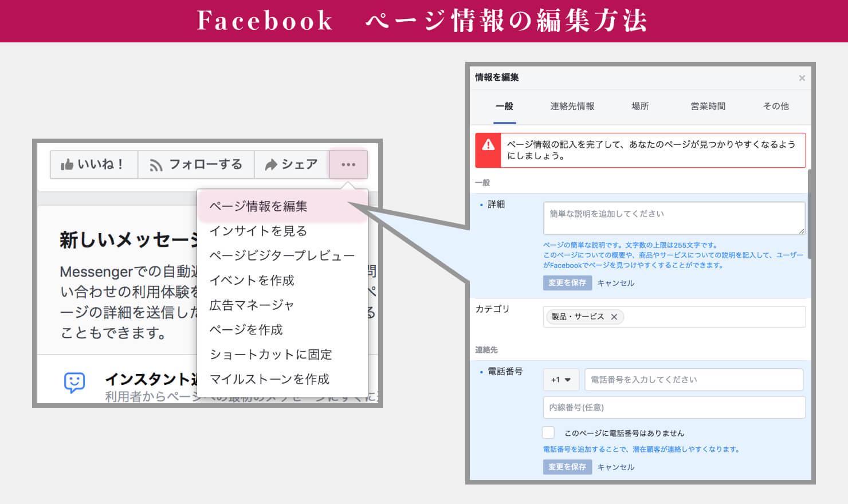
Task: Choose イベントを作成 in the menu
Action: coord(252,280)
